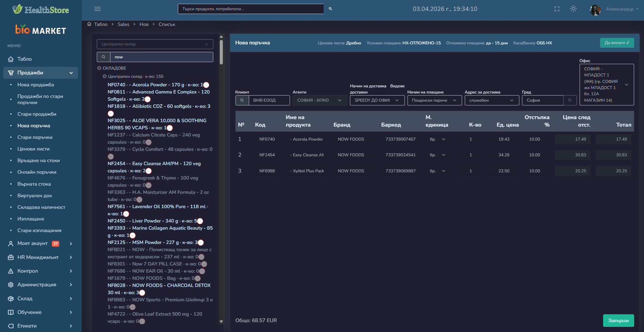Click the round button after NF0811 Gamma E Complex
Screen dimensions: 644x332
tap(148, 99)
